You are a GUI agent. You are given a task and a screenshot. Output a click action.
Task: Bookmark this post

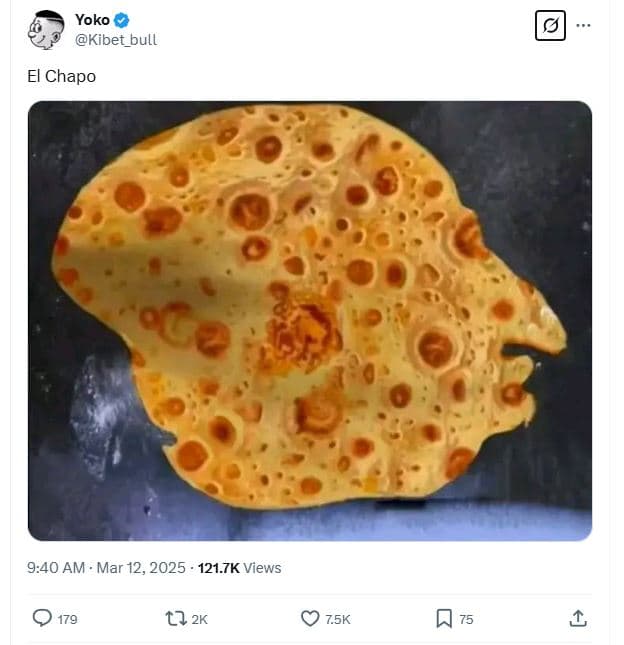click(444, 619)
